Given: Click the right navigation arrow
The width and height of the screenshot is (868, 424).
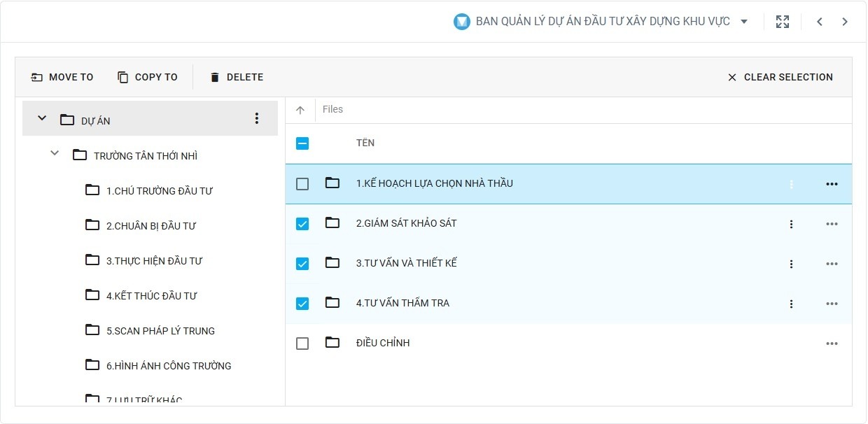Looking at the screenshot, I should [845, 21].
